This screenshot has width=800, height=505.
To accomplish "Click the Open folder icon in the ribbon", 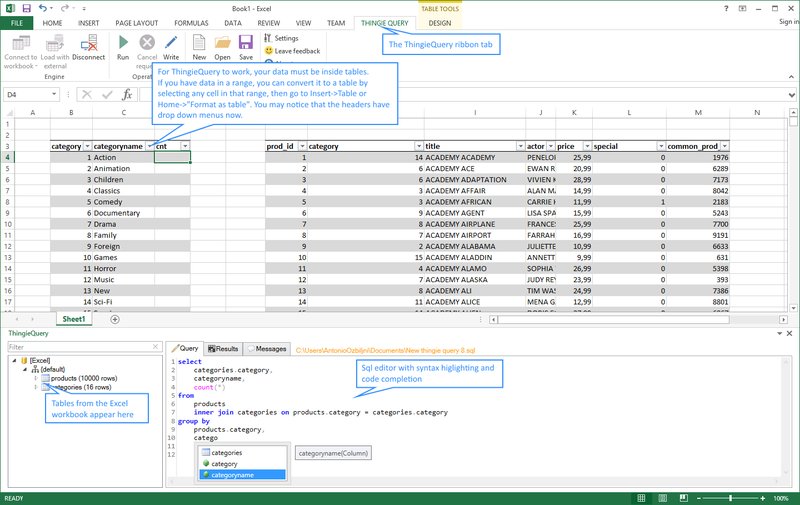I will [222, 42].
